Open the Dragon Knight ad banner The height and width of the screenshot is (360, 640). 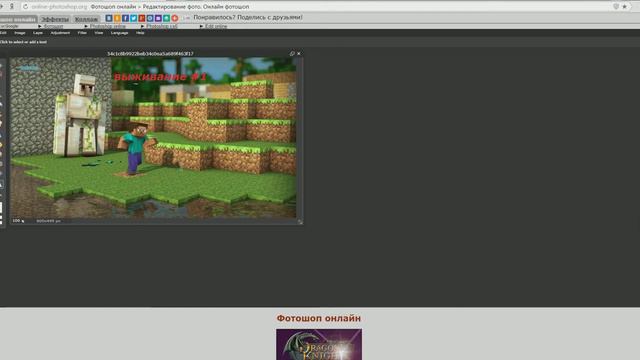pyautogui.click(x=319, y=344)
